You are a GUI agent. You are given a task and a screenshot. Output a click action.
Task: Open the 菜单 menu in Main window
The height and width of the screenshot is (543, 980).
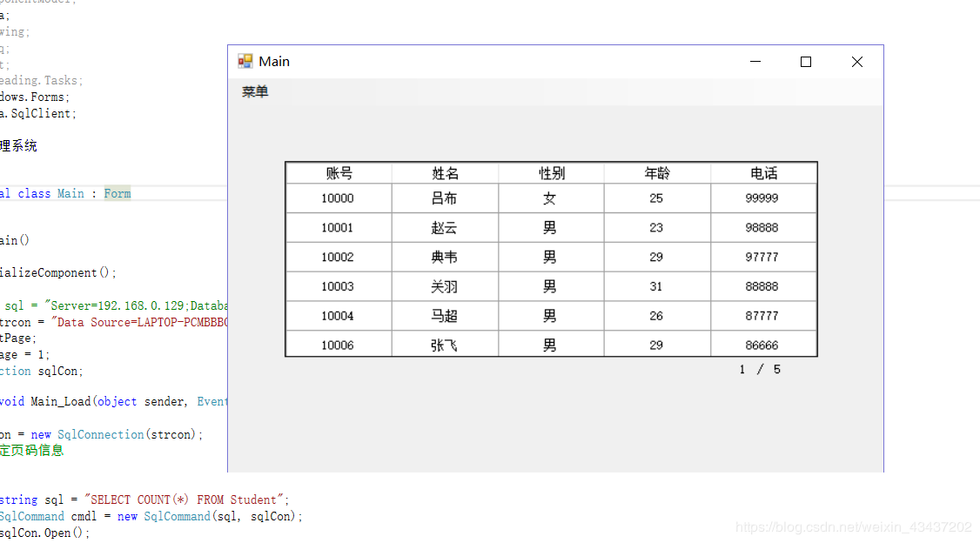[255, 92]
